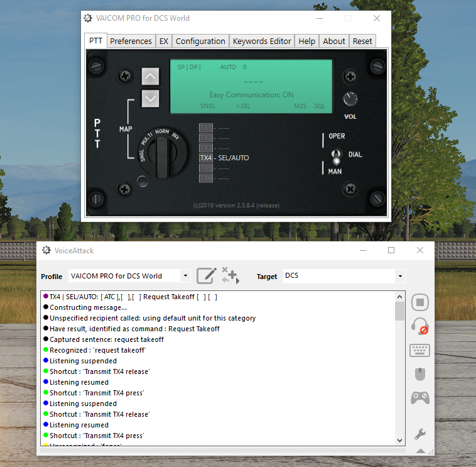Select log line 'Constructing message...'
Viewport: 476px width, 467px height.
coord(88,307)
